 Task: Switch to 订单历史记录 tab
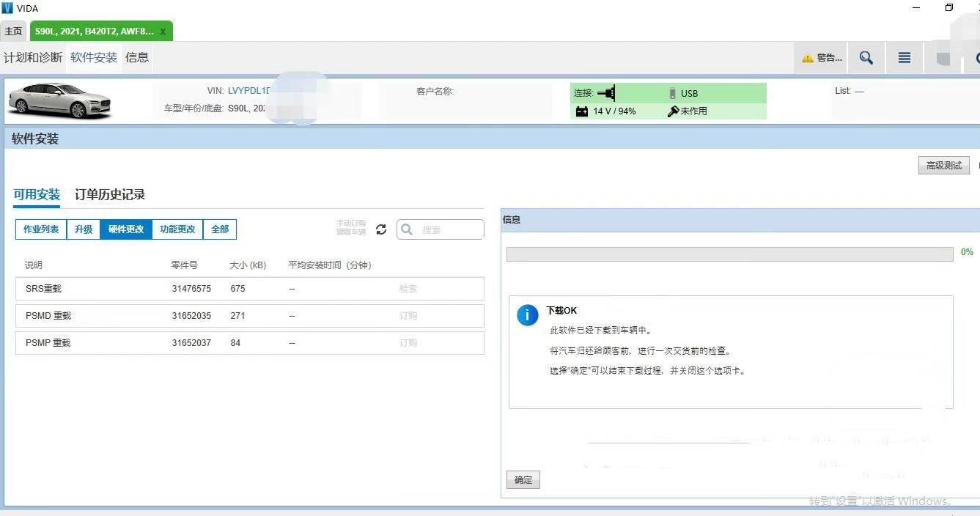coord(110,195)
